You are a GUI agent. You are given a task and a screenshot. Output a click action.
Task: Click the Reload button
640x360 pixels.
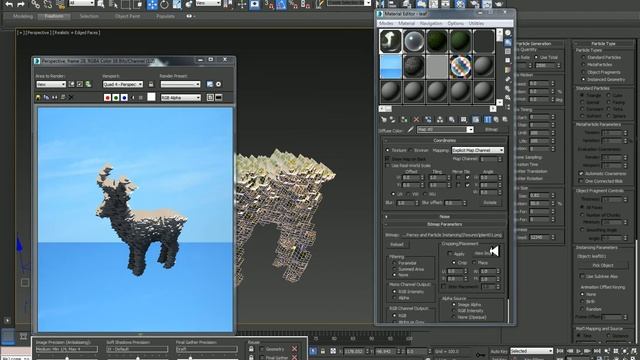click(x=396, y=244)
